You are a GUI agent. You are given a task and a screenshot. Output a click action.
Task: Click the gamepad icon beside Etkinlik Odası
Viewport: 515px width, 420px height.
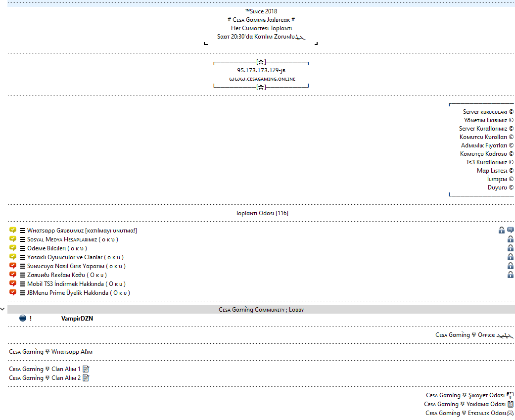coord(511,413)
